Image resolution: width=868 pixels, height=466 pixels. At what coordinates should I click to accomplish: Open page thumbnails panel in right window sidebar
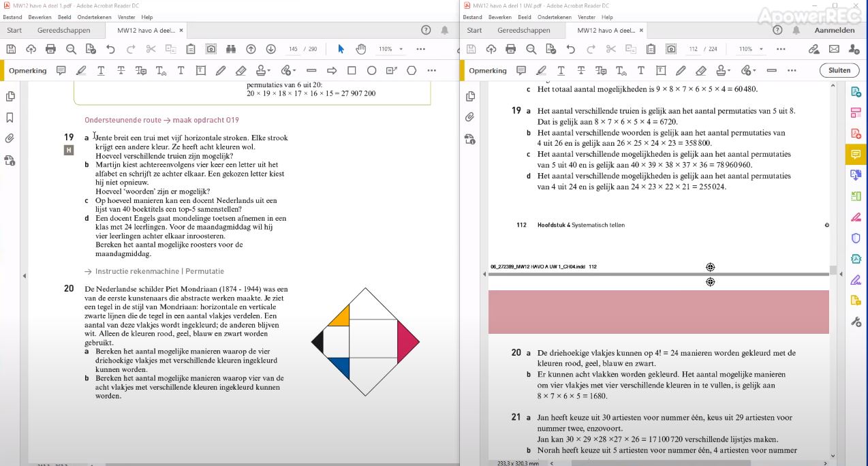pos(469,96)
